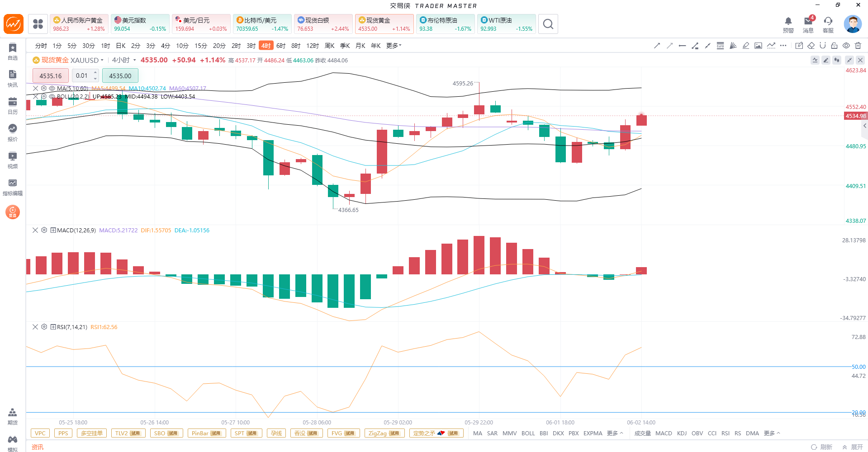Expand 更多 after EXPMA indicators

615,433
